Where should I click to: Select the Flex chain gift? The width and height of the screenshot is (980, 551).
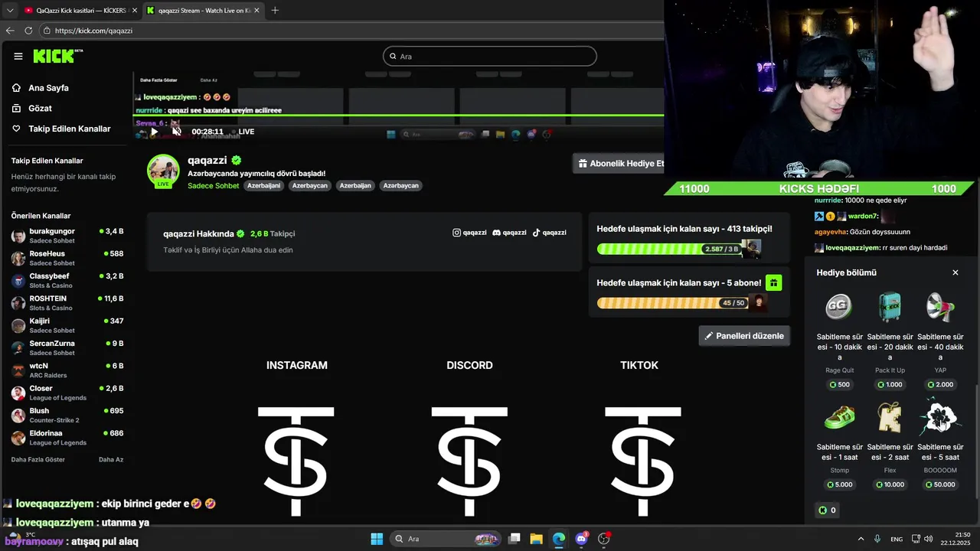tap(890, 417)
